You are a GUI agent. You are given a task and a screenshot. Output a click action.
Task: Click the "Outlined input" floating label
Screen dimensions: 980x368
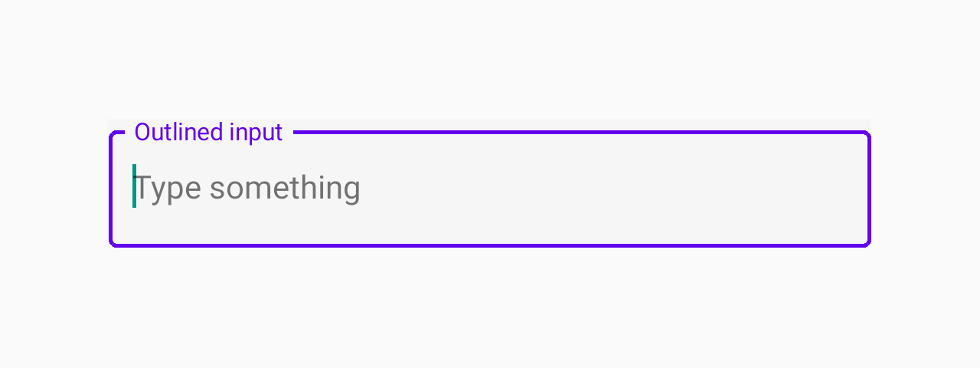tap(208, 132)
